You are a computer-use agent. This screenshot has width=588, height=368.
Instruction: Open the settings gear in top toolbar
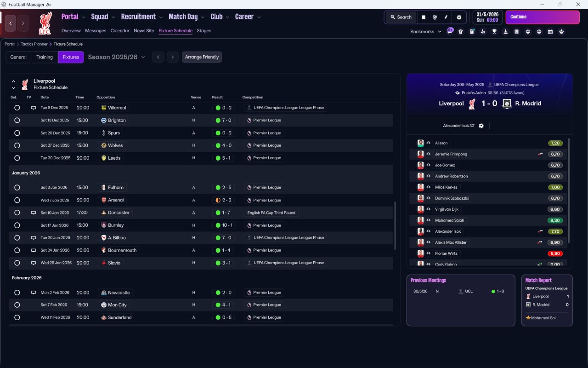[458, 17]
